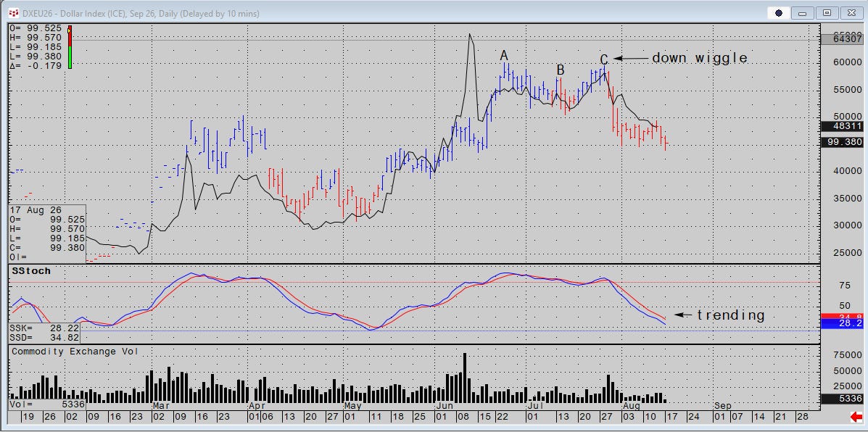Click the 60000 price scale label
The height and width of the screenshot is (432, 868).
tap(848, 62)
